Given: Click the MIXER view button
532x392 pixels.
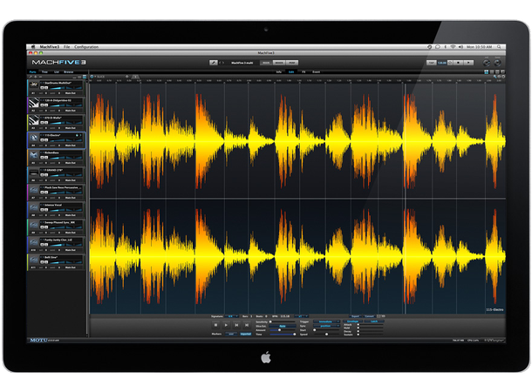Looking at the screenshot, I should [279, 63].
